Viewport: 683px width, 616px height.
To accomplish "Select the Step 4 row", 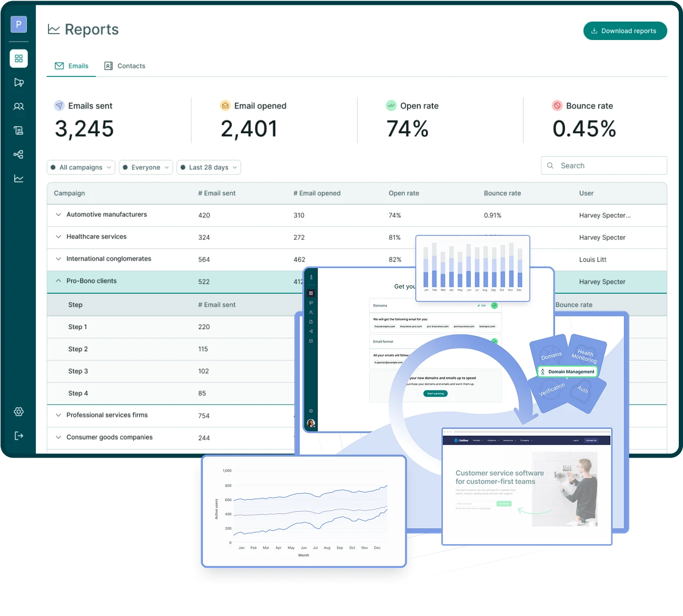I will [x=171, y=393].
